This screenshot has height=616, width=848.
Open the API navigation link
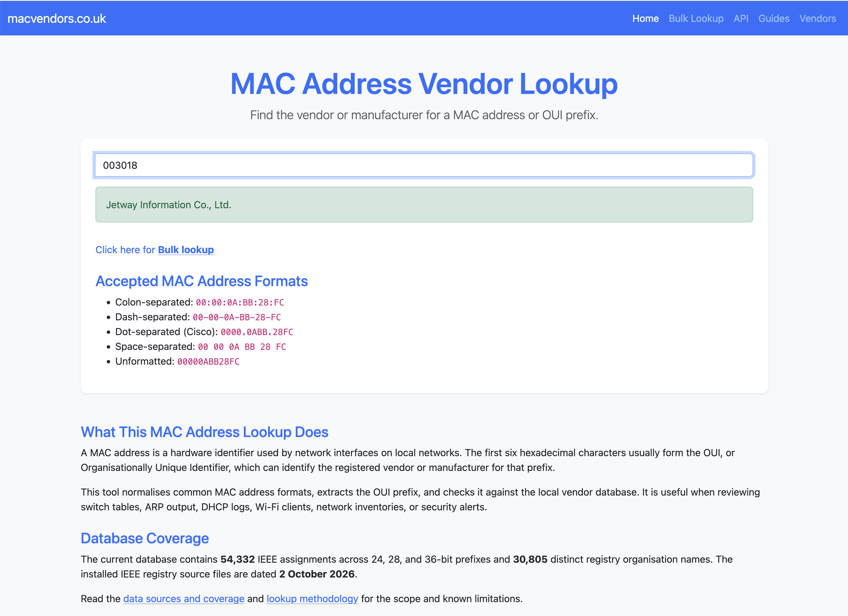[x=741, y=18]
